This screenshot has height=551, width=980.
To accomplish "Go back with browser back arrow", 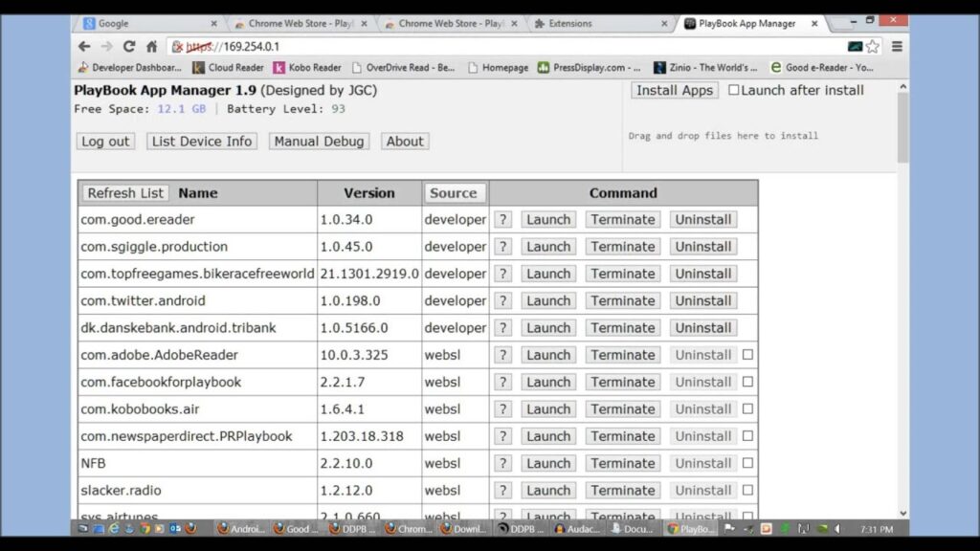I will point(84,46).
